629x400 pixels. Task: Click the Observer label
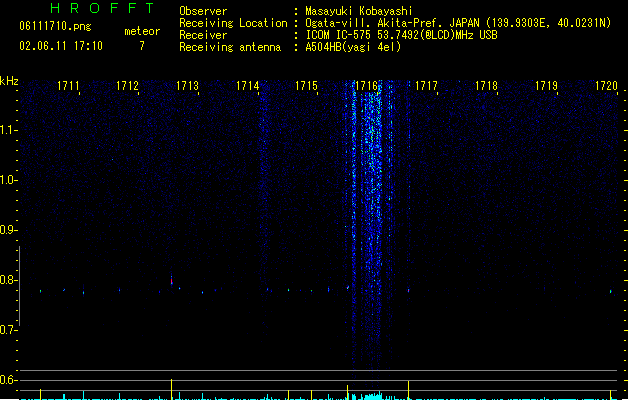click(x=203, y=11)
